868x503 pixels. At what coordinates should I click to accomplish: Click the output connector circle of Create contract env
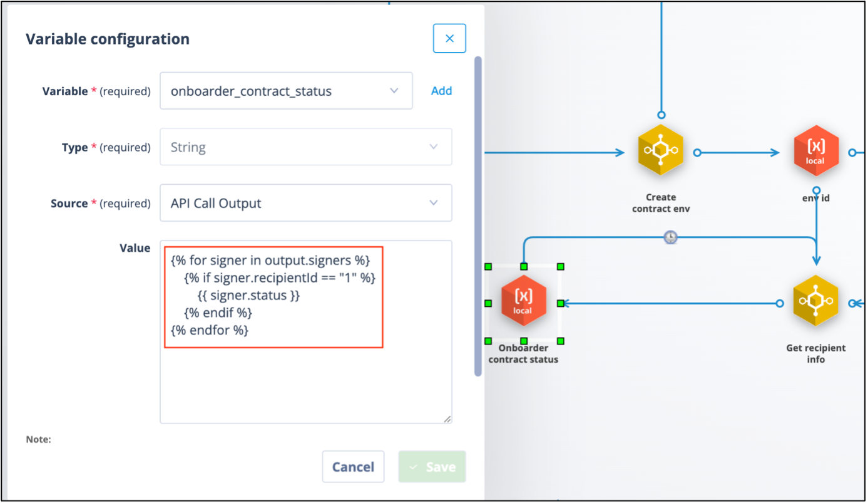click(x=697, y=152)
